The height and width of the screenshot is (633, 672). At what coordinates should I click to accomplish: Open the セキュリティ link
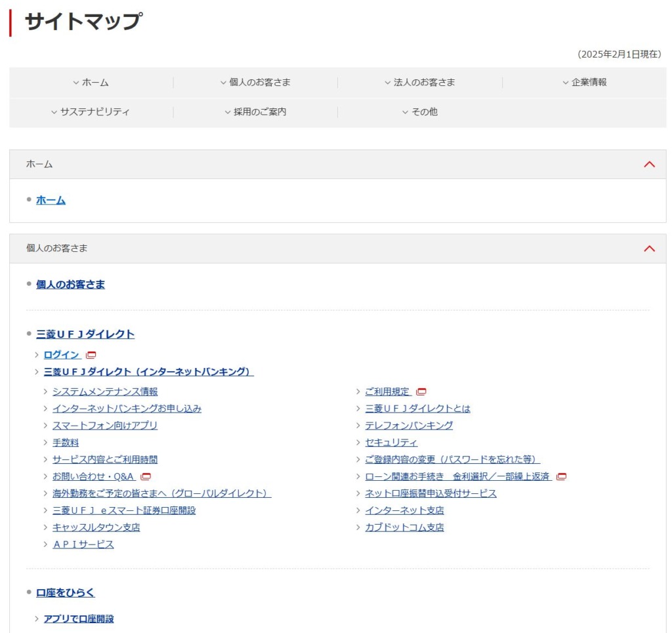[391, 443]
